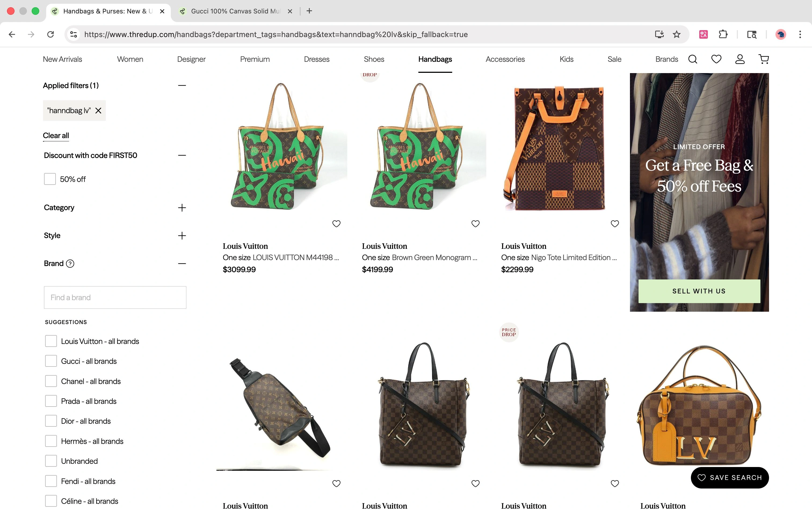The width and height of the screenshot is (812, 510).
Task: Click the SELL WITH US button
Action: (699, 291)
